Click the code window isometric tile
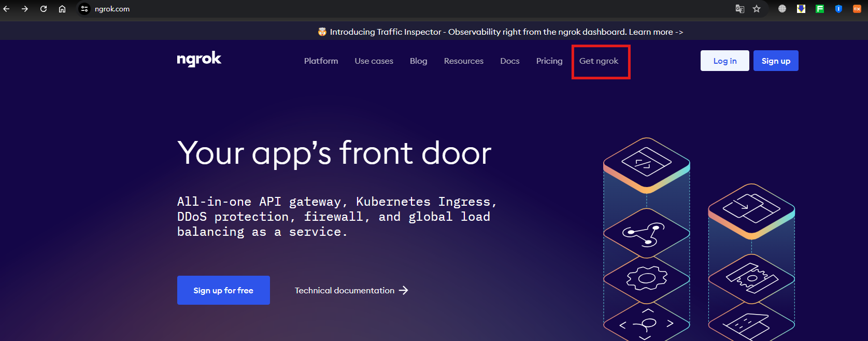This screenshot has height=341, width=868. tap(647, 165)
